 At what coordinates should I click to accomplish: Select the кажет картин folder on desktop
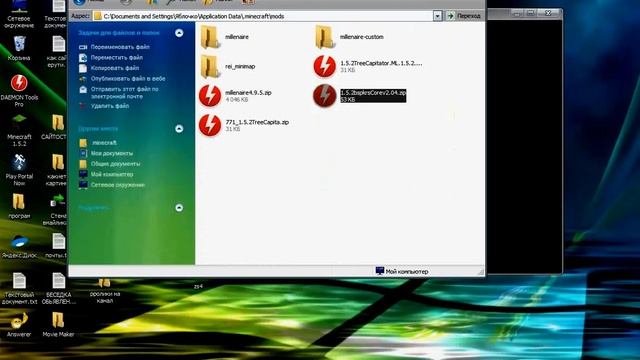pyautogui.click(x=56, y=170)
